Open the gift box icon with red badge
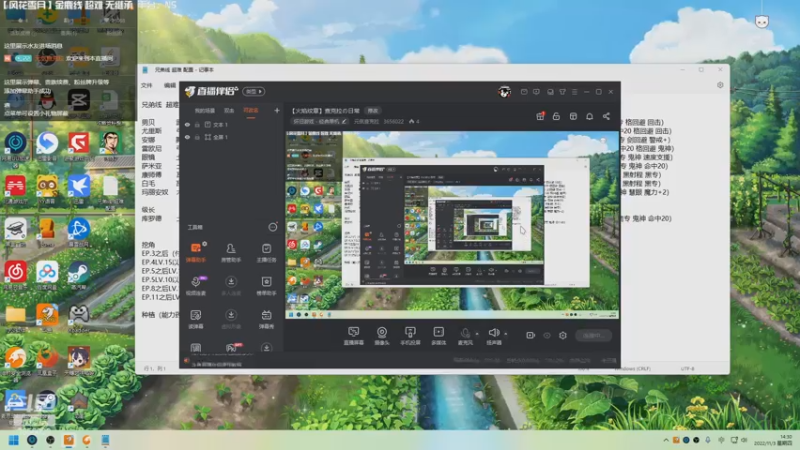Image resolution: width=800 pixels, height=450 pixels. pos(540,116)
